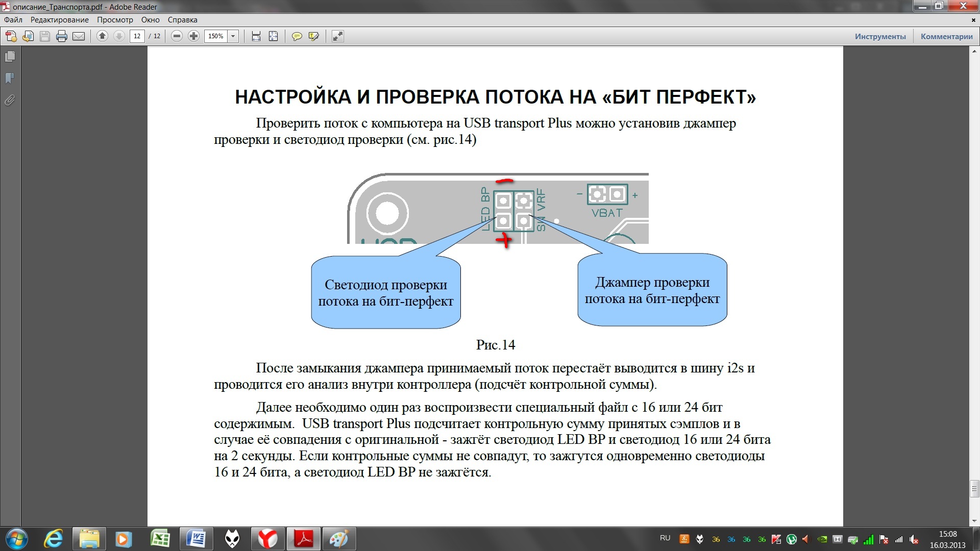Screen dimensions: 980x551
Task: Add a sticky note comment
Action: pyautogui.click(x=297, y=36)
